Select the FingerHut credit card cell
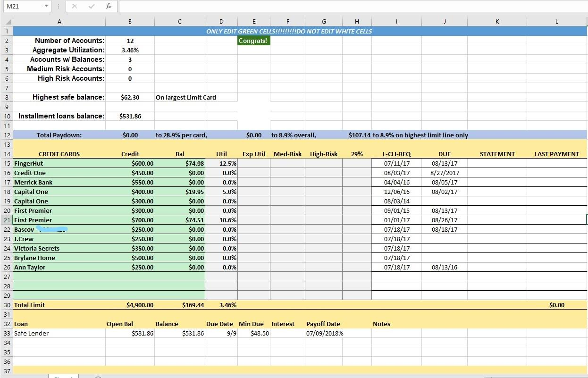The image size is (588, 378). [59, 163]
